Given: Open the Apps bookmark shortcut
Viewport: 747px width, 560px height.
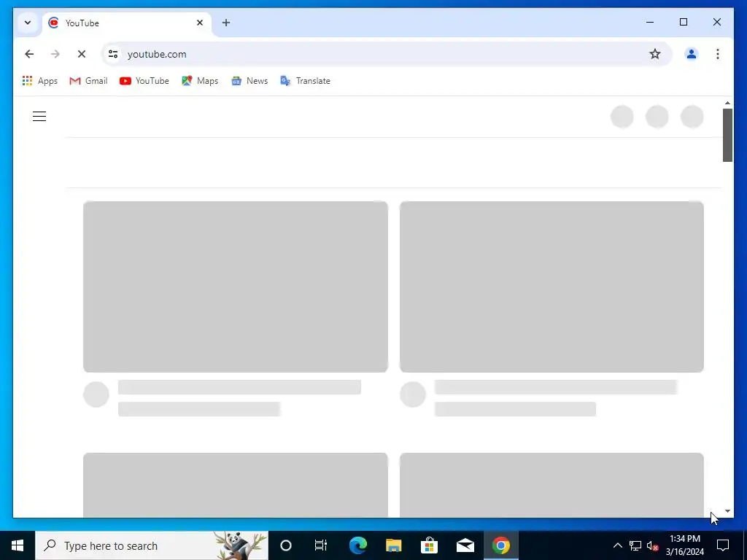Looking at the screenshot, I should [40, 81].
